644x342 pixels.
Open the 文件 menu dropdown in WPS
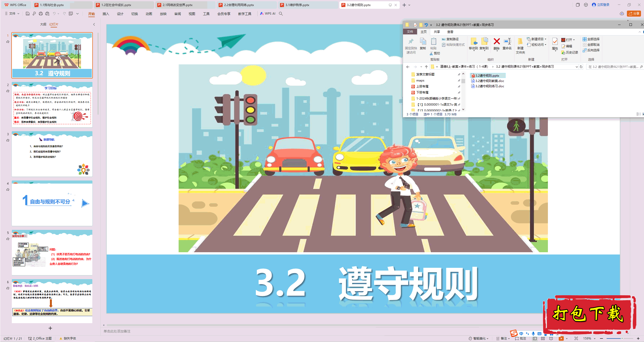(12, 14)
